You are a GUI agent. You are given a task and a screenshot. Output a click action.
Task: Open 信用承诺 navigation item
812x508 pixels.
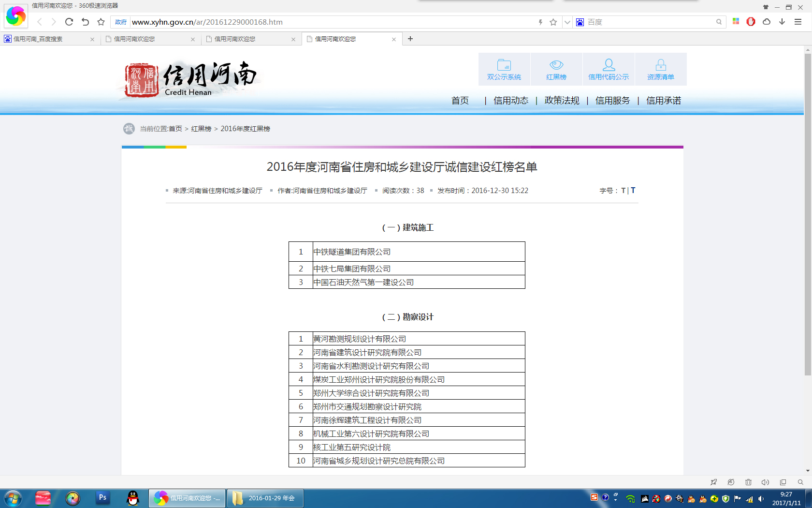[x=664, y=101]
